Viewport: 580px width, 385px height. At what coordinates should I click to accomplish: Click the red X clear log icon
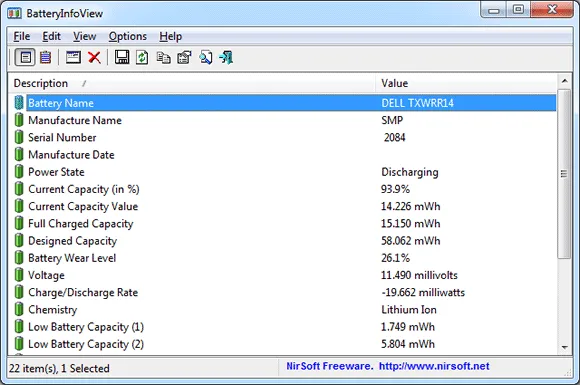[x=94, y=57]
